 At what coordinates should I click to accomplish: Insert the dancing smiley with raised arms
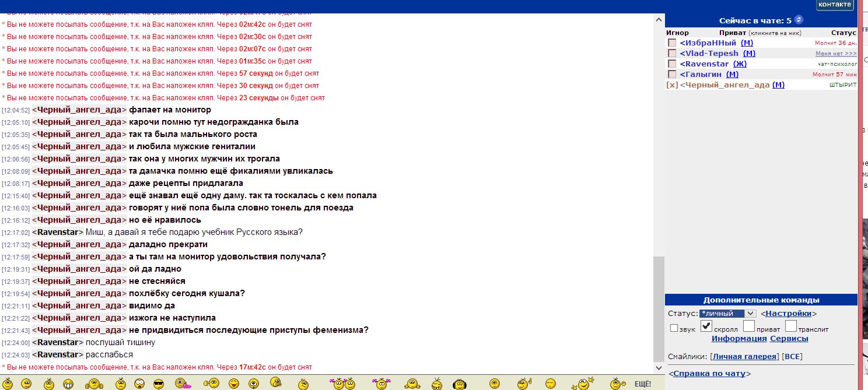(583, 383)
